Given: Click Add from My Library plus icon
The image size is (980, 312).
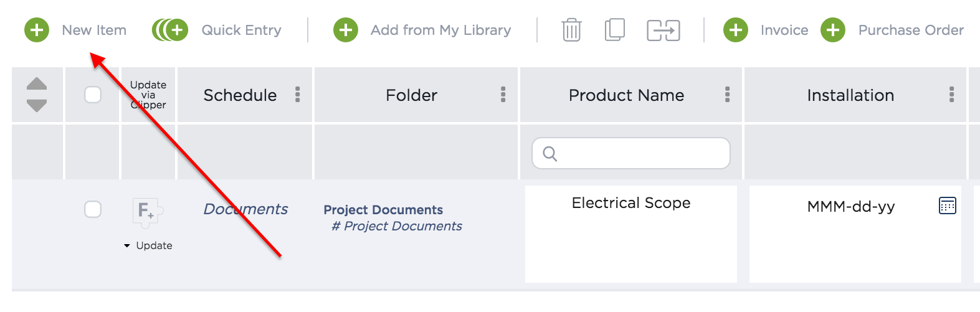Looking at the screenshot, I should (x=346, y=30).
